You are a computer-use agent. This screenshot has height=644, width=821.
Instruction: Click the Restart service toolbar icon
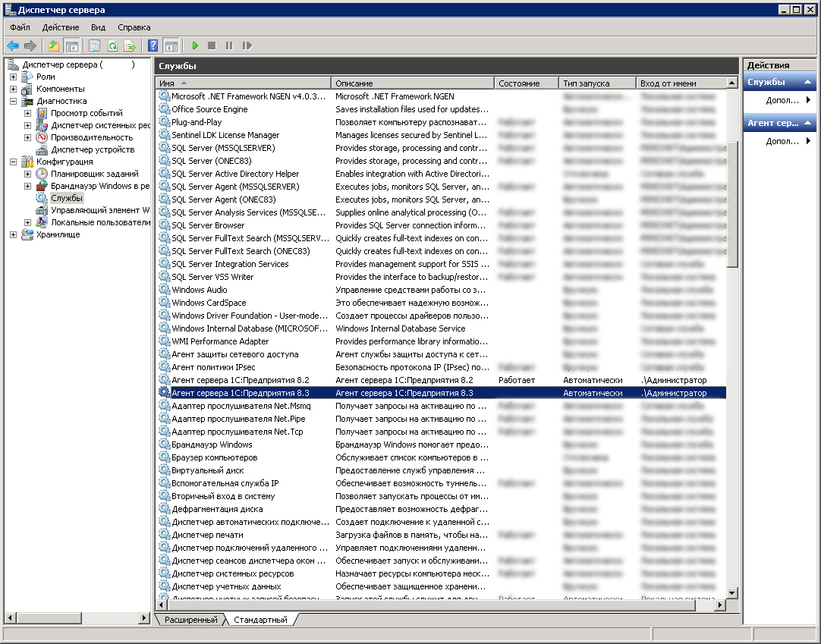click(x=247, y=46)
